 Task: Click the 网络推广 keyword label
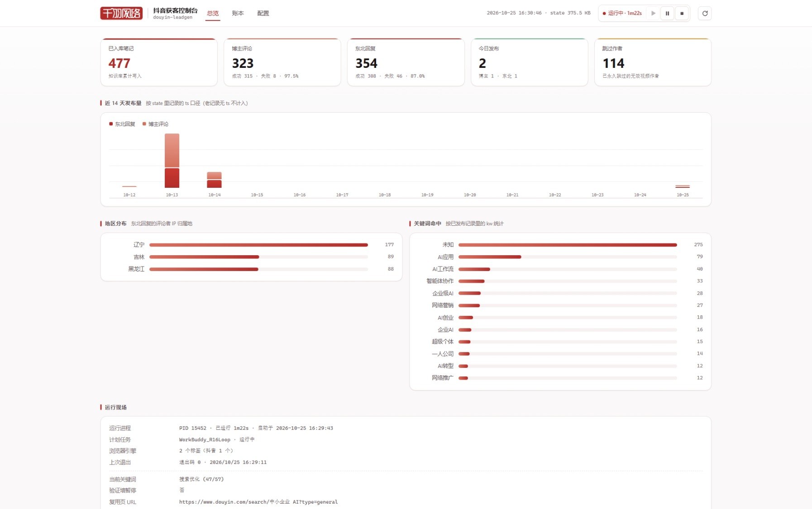pyautogui.click(x=443, y=378)
